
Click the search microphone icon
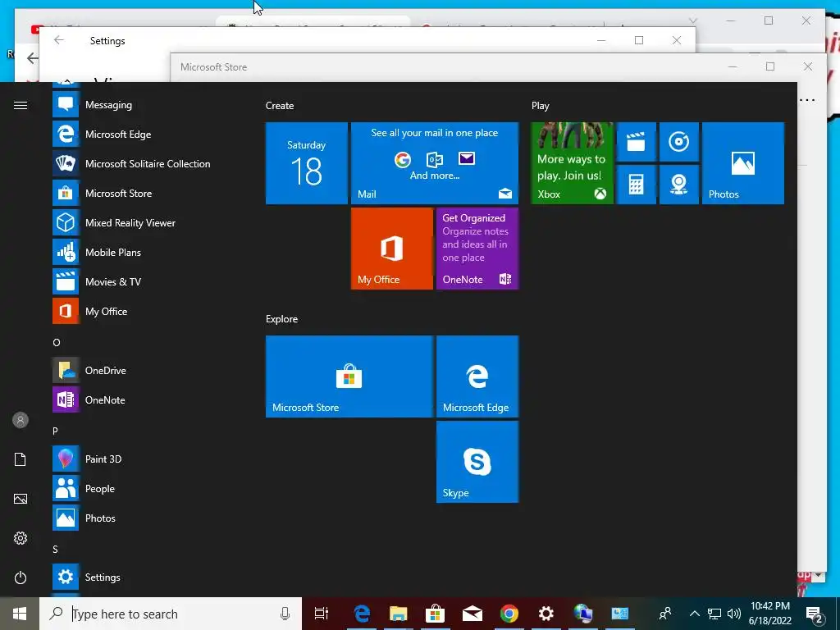coord(285,614)
